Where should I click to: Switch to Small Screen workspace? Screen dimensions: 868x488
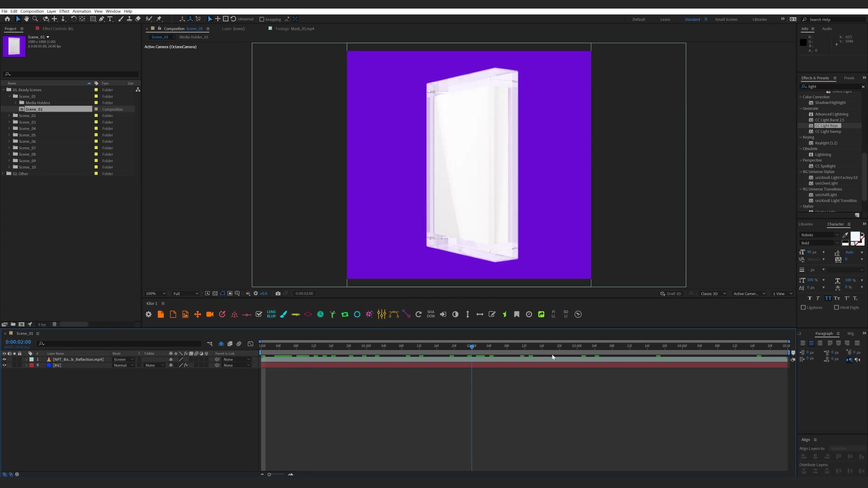[x=726, y=19]
